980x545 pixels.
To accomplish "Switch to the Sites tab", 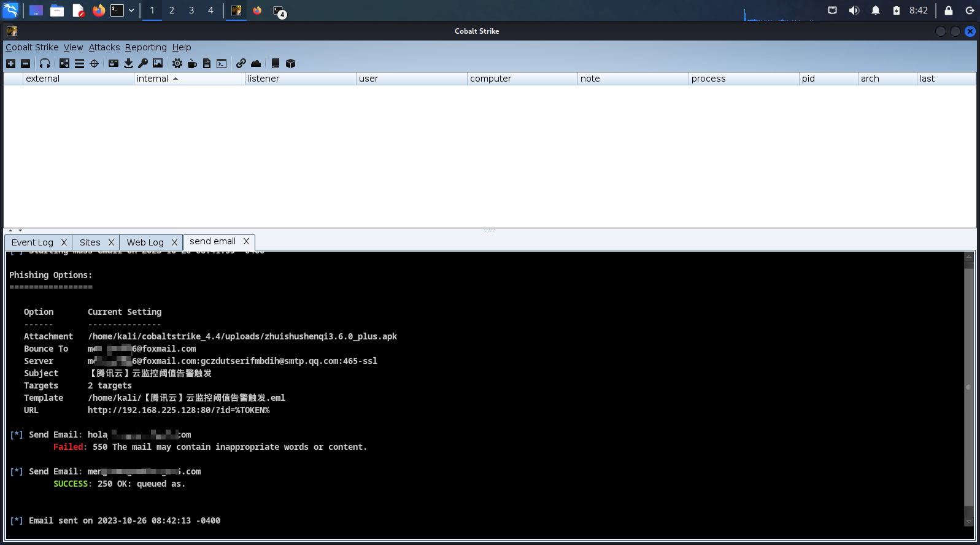I will (x=90, y=242).
